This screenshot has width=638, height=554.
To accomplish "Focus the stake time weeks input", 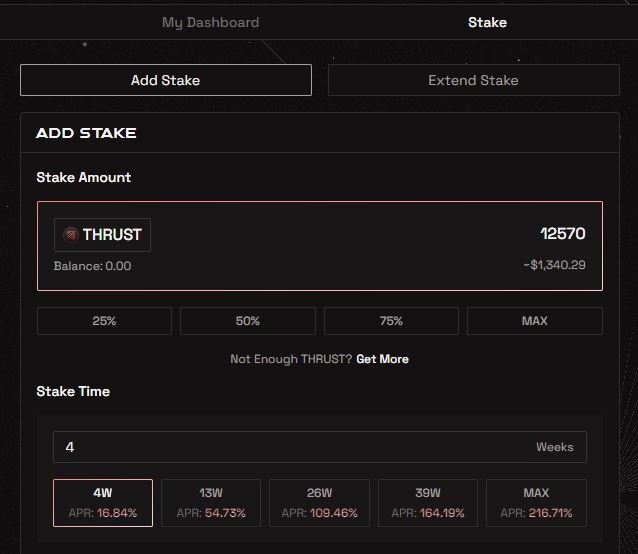I will 290,447.
